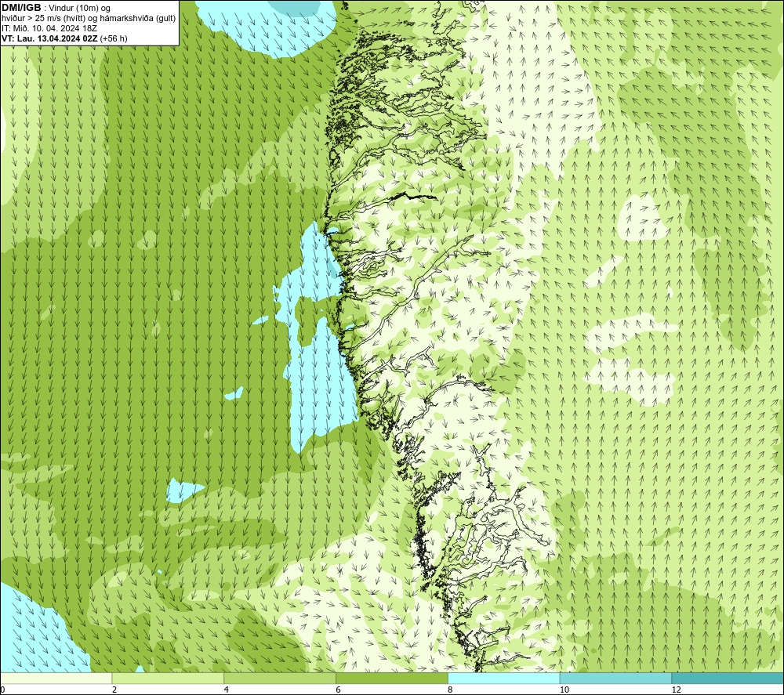Click the scale label '10'

click(564, 690)
